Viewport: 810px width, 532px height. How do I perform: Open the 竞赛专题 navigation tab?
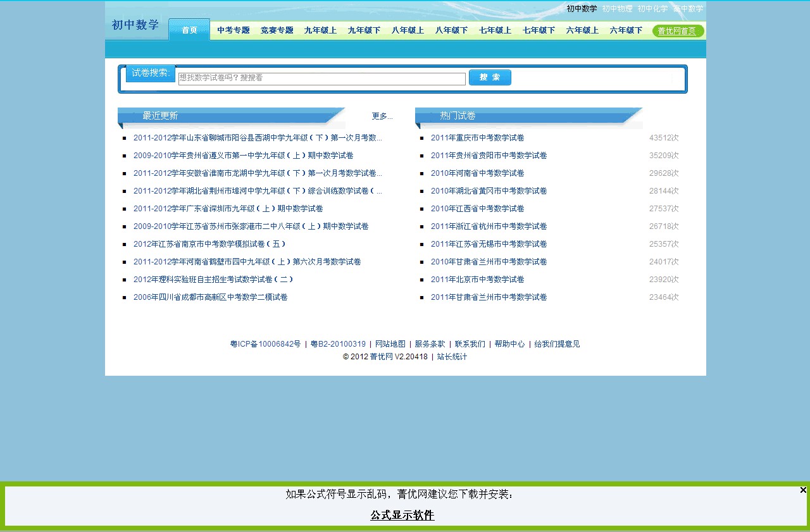click(277, 30)
